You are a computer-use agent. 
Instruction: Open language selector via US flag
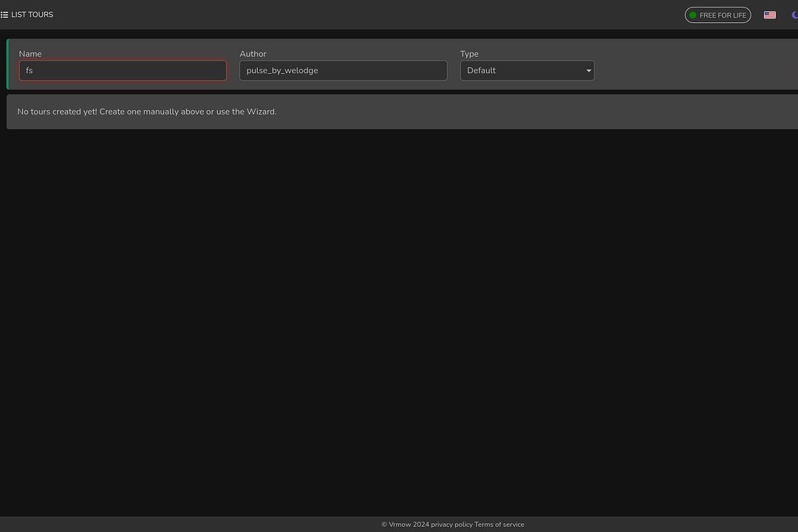(x=769, y=15)
